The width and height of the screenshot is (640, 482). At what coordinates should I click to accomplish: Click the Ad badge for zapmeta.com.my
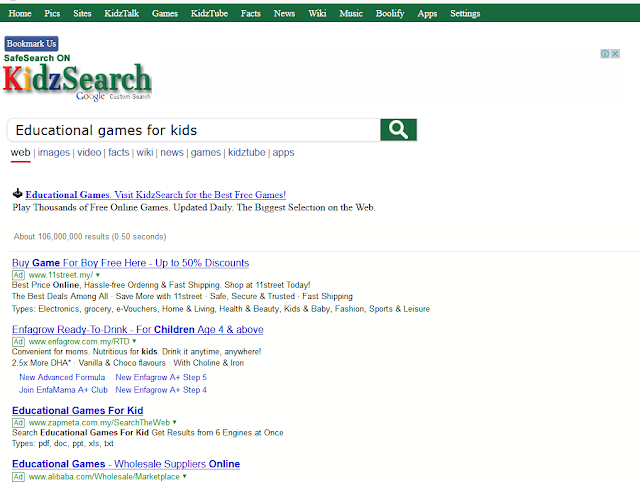(18, 423)
